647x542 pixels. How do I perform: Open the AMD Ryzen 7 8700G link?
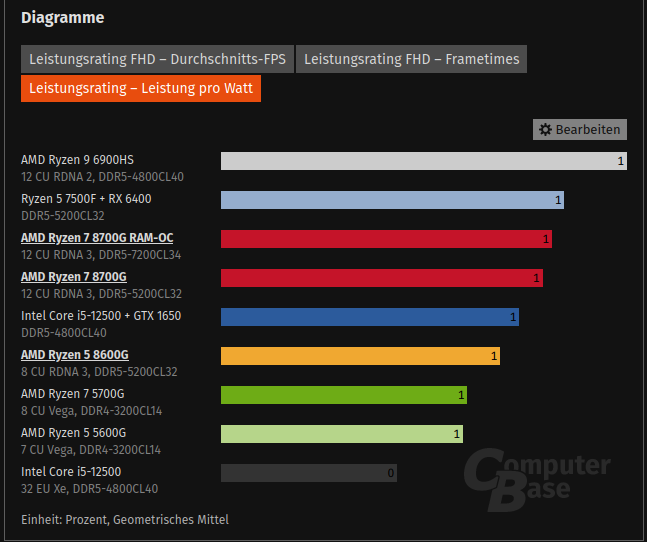pos(74,277)
